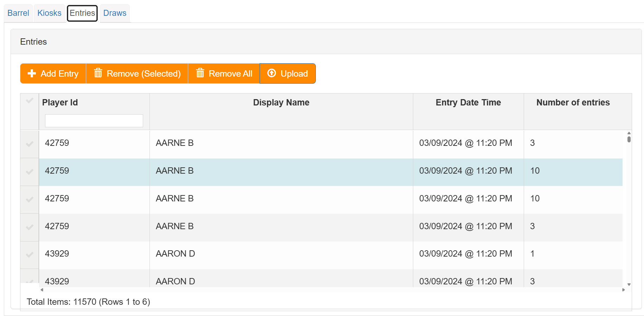Check the first AARNE B row with 3 entries
The height and width of the screenshot is (316, 644).
(30, 144)
